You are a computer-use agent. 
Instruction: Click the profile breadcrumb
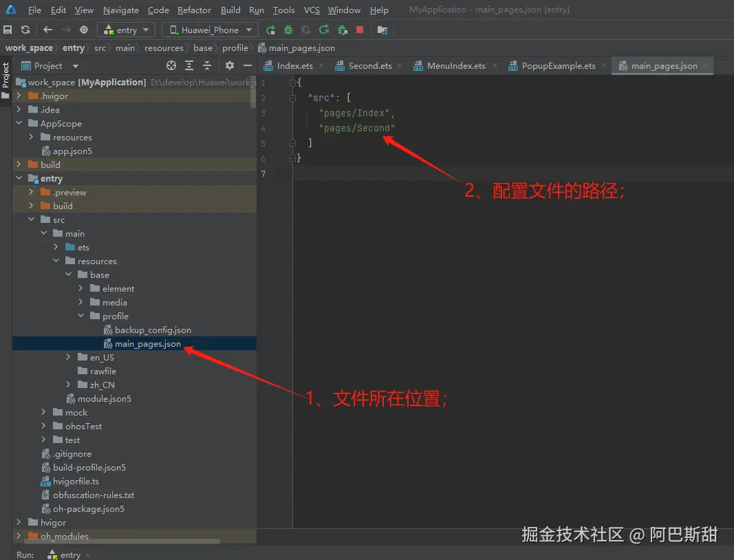tap(235, 47)
